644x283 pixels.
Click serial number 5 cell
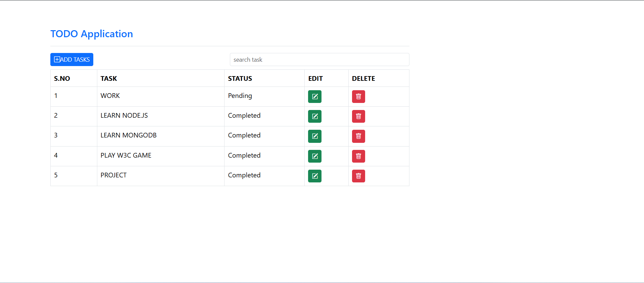tap(74, 176)
